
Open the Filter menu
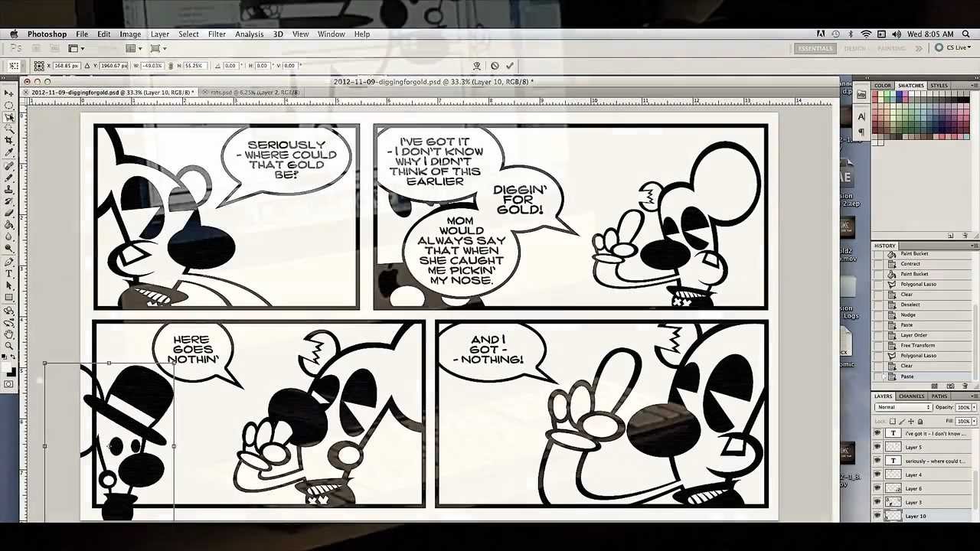tap(217, 34)
